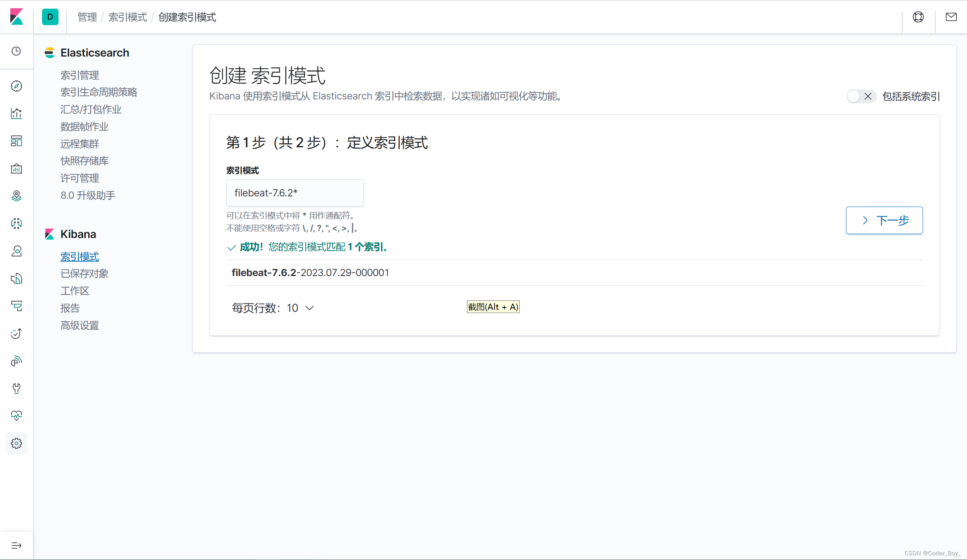
Task: Open the Recently Viewed clock icon
Action: point(16,51)
